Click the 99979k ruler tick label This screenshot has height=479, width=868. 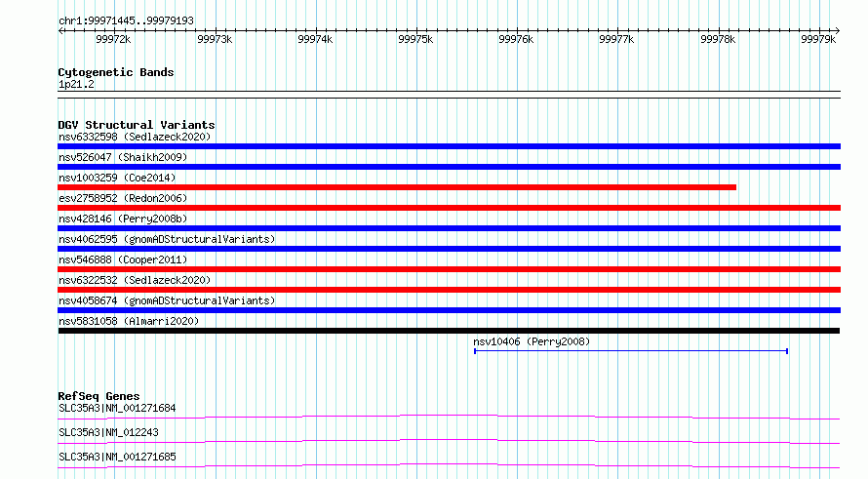[x=818, y=39]
